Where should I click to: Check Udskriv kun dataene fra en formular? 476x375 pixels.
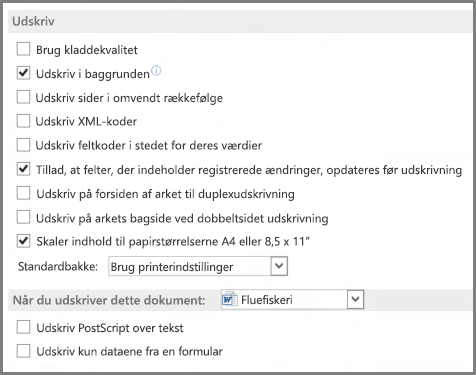[x=23, y=351]
